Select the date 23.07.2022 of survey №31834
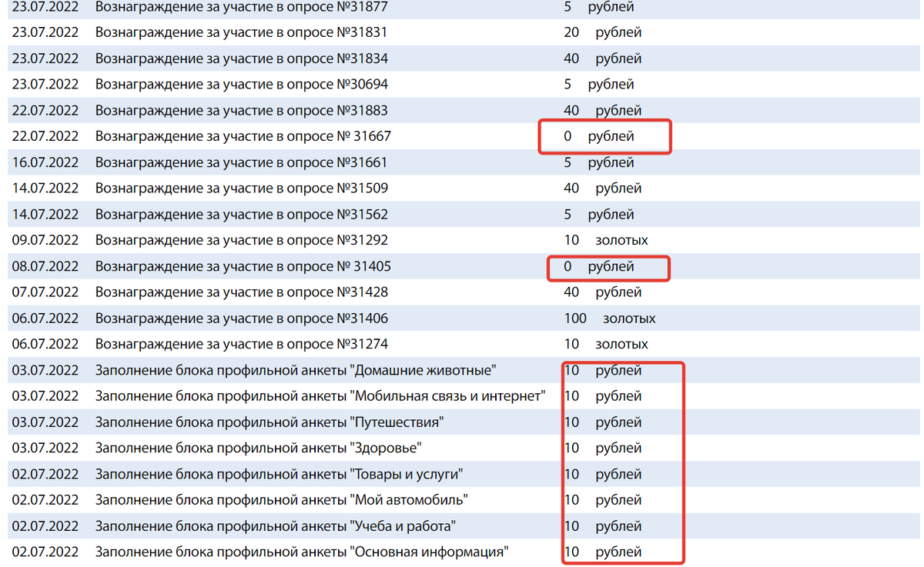Image resolution: width=924 pixels, height=567 pixels. [x=45, y=58]
